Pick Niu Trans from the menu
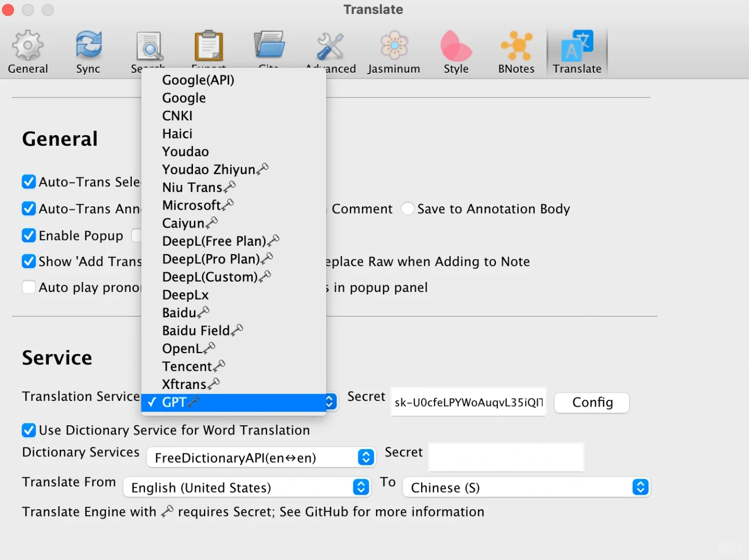Image resolution: width=749 pixels, height=560 pixels. [x=233, y=187]
